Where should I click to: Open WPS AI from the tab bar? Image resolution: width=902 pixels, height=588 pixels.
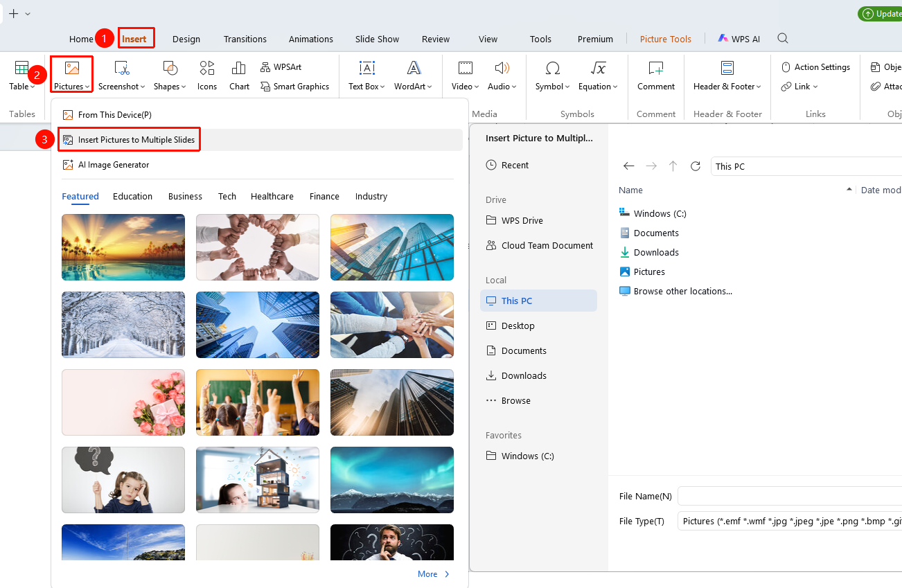tap(739, 39)
